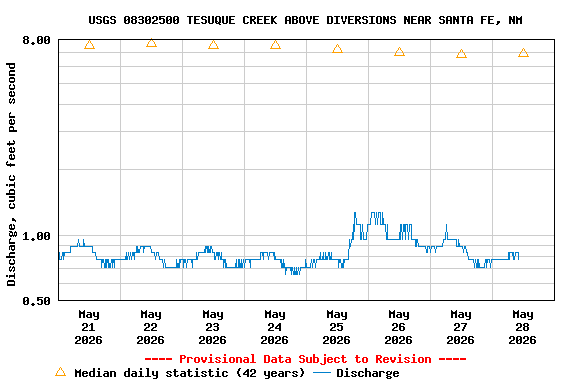Click the May 26 2026 date label

(x=399, y=327)
